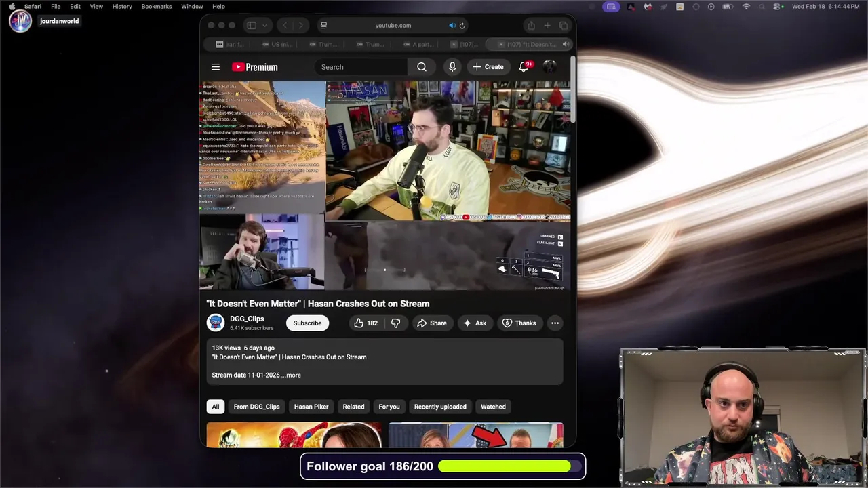The width and height of the screenshot is (868, 488).
Task: Click the battery status icon
Action: pyautogui.click(x=728, y=7)
